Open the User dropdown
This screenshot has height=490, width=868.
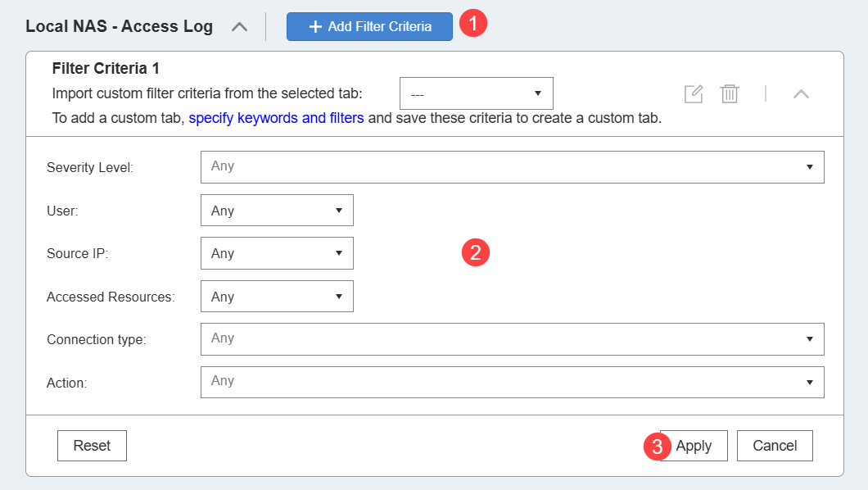(x=277, y=211)
